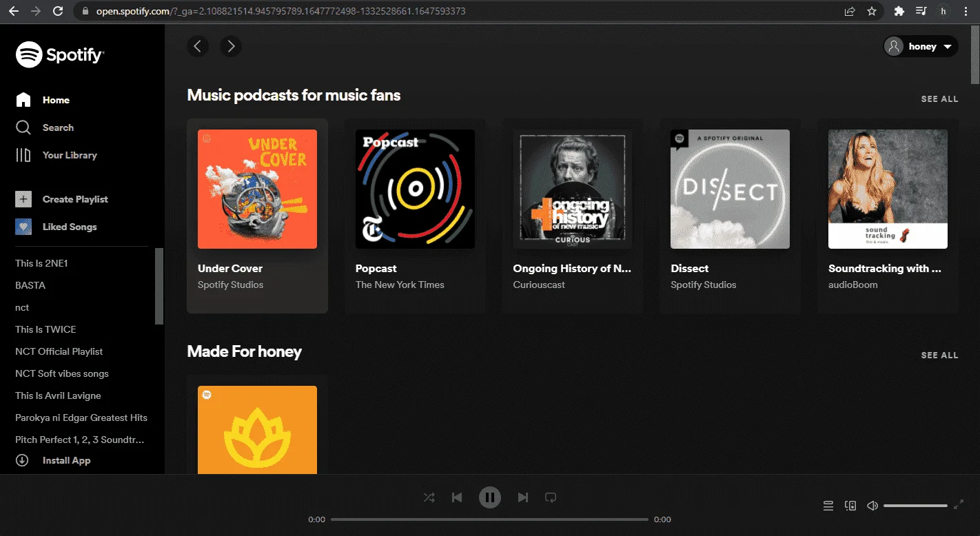Open the Dissect podcast title
This screenshot has width=980, height=536.
pyautogui.click(x=690, y=269)
